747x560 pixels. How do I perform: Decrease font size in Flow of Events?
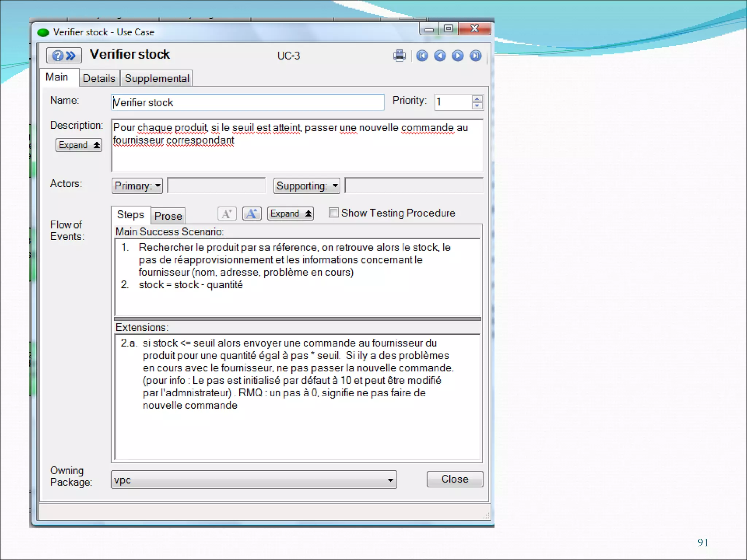tap(227, 214)
